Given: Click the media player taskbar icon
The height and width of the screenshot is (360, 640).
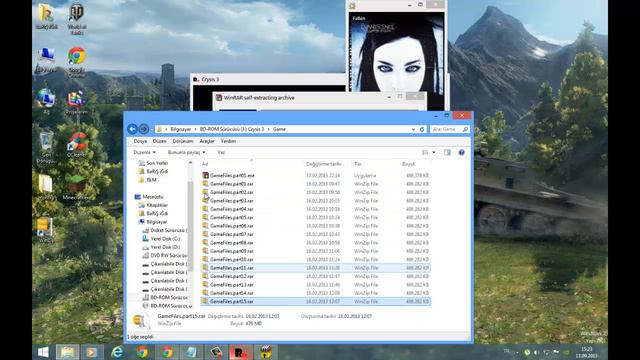Looking at the screenshot, I should pos(92,352).
